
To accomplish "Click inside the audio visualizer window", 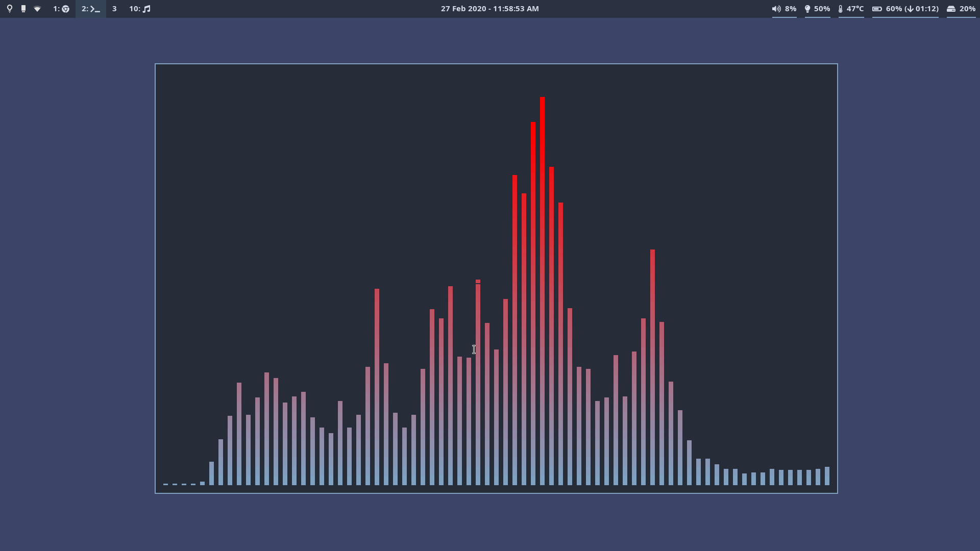I will [x=357, y=204].
